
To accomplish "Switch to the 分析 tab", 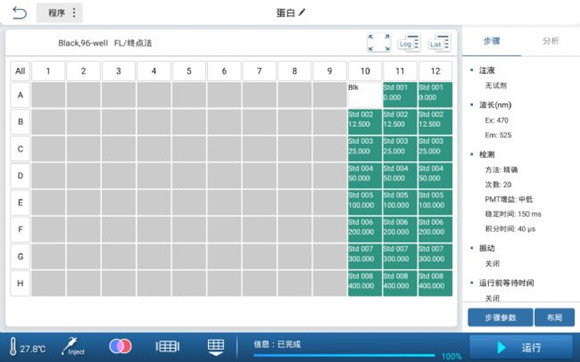I will (550, 41).
